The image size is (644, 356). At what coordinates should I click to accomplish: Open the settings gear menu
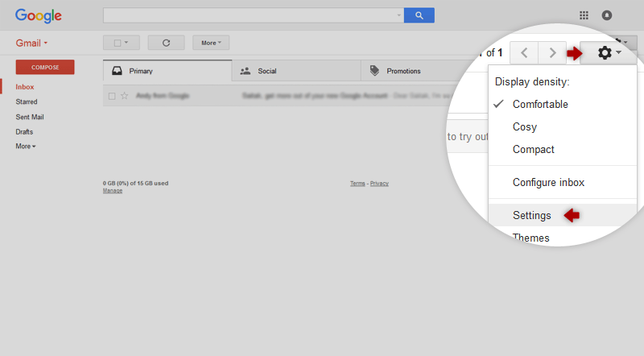pyautogui.click(x=609, y=53)
